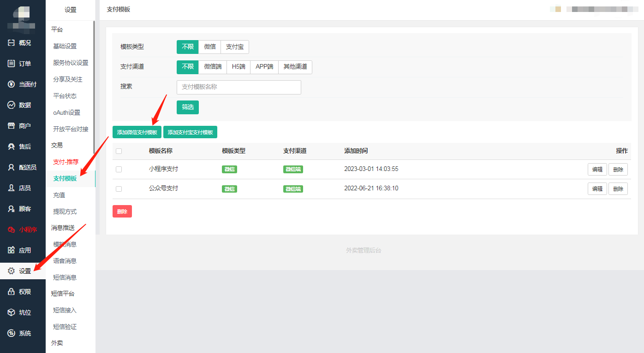Image resolution: width=644 pixels, height=353 pixels.
Task: Click the 外卖管理后台 footer text
Action: pos(364,250)
